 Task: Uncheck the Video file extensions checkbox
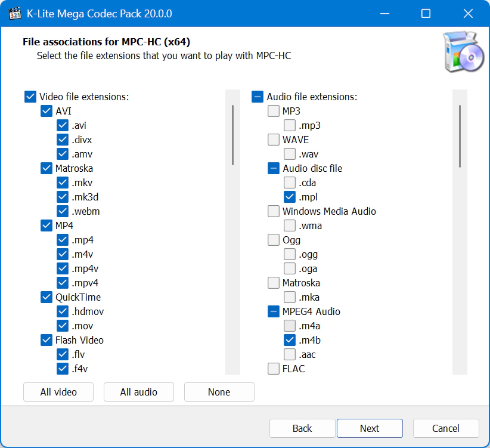(x=30, y=97)
